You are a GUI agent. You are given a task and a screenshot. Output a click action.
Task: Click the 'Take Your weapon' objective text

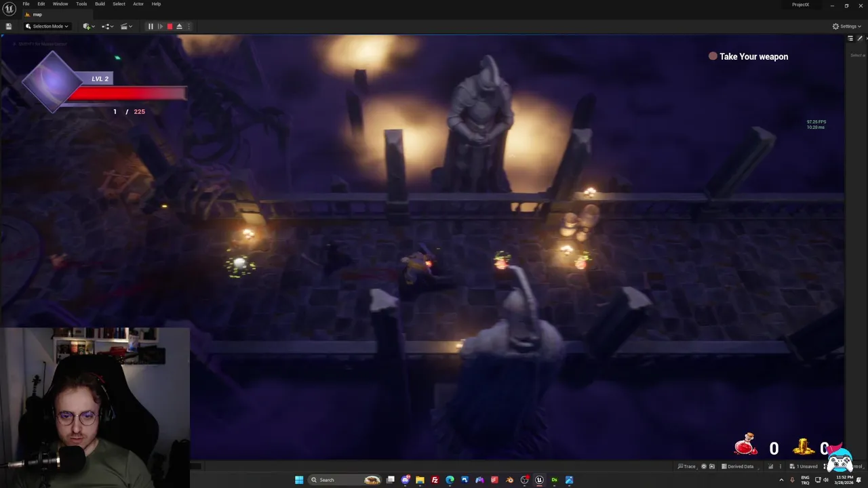[x=753, y=57]
